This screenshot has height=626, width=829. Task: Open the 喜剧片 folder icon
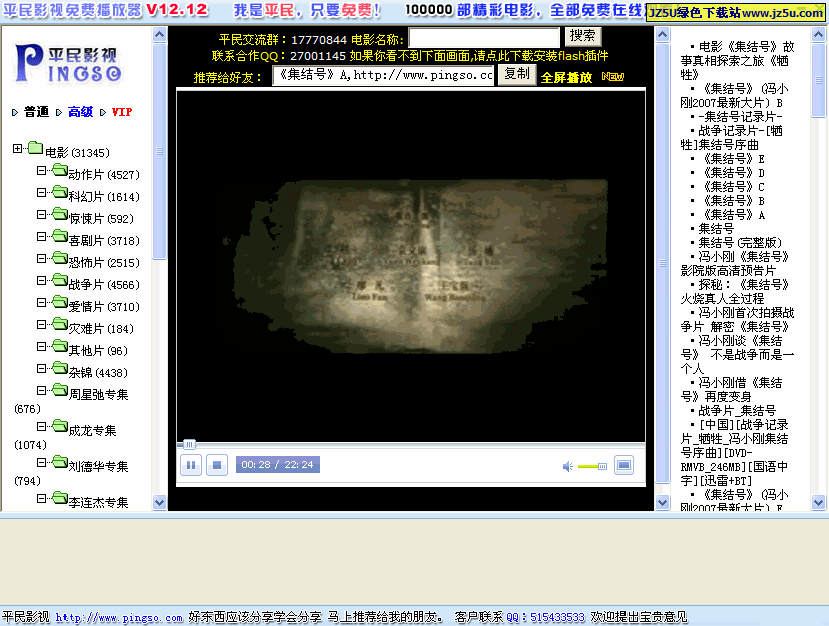[60, 236]
